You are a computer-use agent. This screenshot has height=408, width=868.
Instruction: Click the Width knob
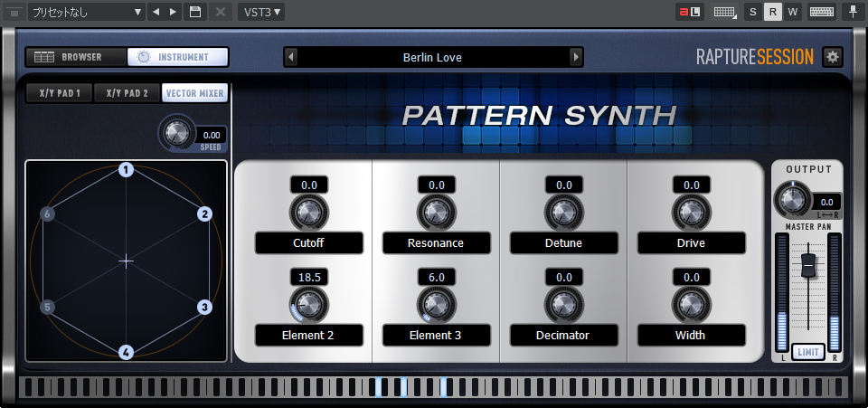tap(691, 305)
